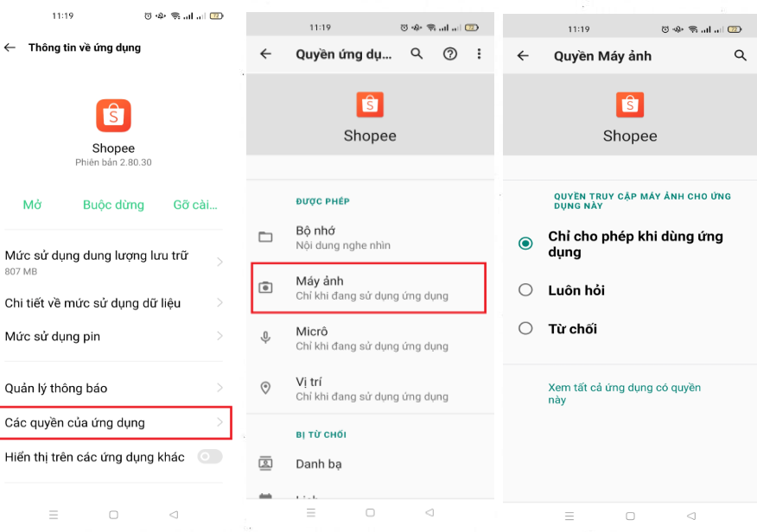Tap the microphone icon beside Micrô
This screenshot has width=757, height=532.
point(266,338)
